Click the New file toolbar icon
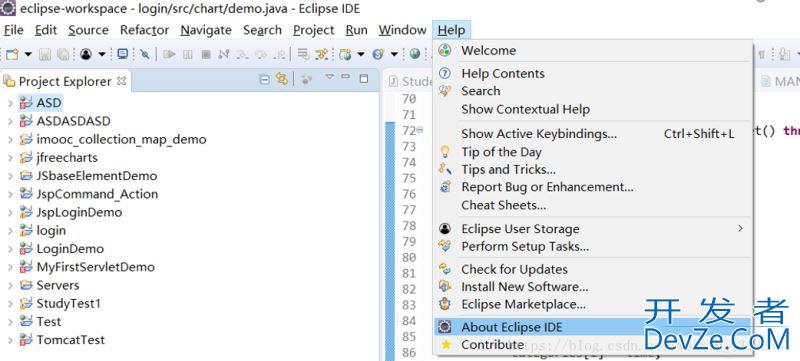The image size is (800, 361). [x=12, y=54]
